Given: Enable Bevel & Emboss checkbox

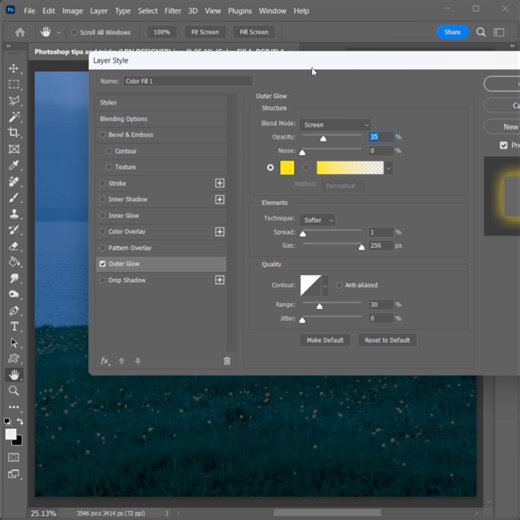Looking at the screenshot, I should pyautogui.click(x=102, y=135).
